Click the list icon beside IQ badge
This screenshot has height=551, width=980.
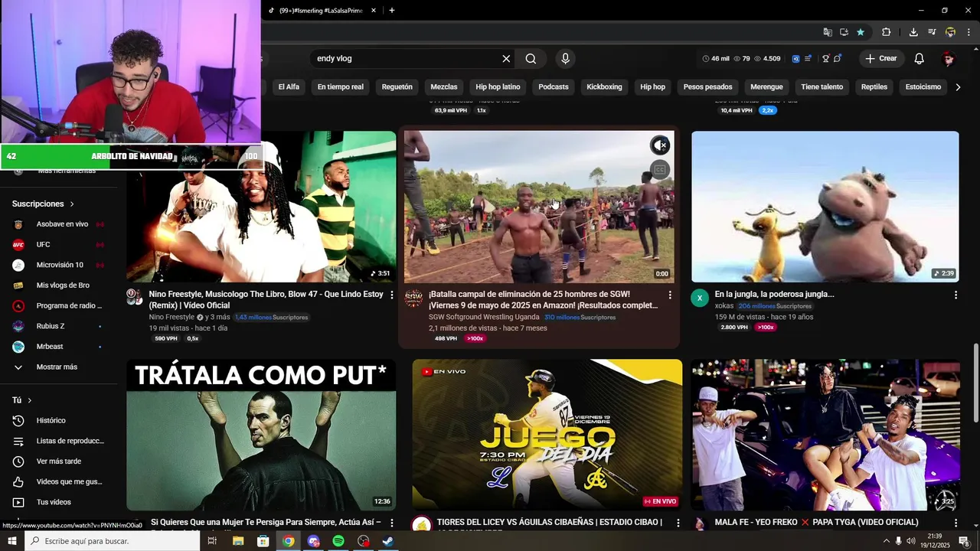(x=808, y=59)
